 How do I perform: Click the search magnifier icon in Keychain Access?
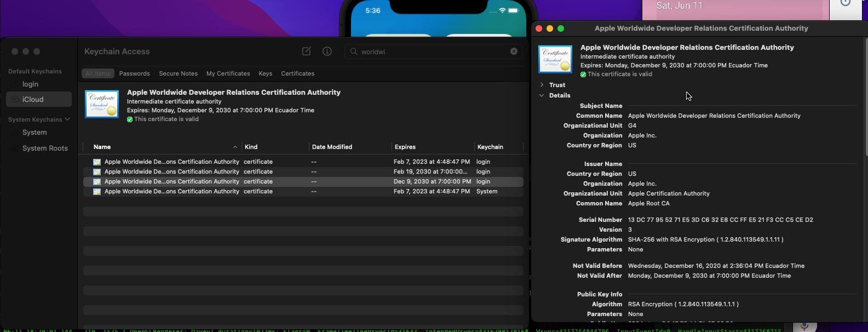tap(354, 51)
